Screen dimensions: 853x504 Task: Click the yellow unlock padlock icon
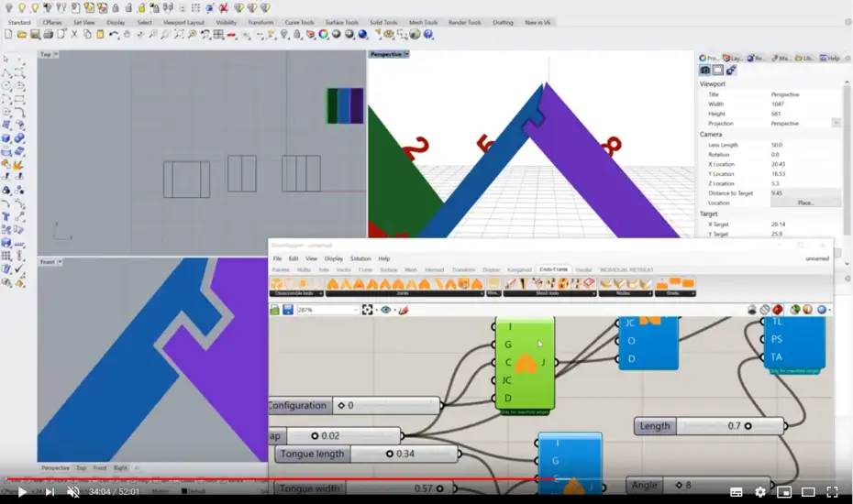click(x=141, y=7)
